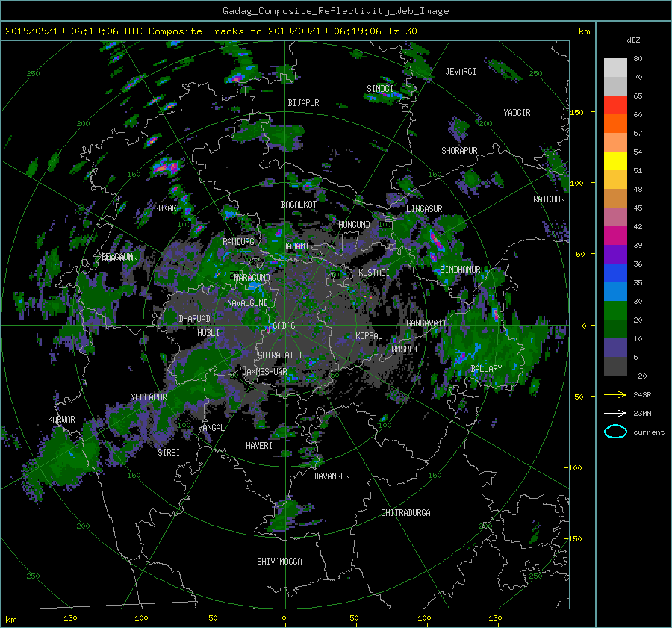
Task: Pick the slate purple 5–10 dBZ swatch
Action: (x=615, y=348)
